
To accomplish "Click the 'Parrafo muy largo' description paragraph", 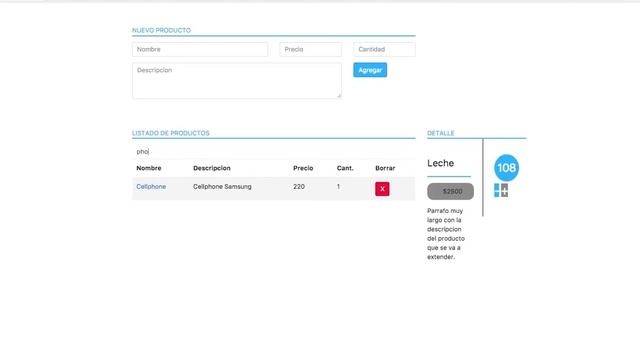I will [x=446, y=234].
